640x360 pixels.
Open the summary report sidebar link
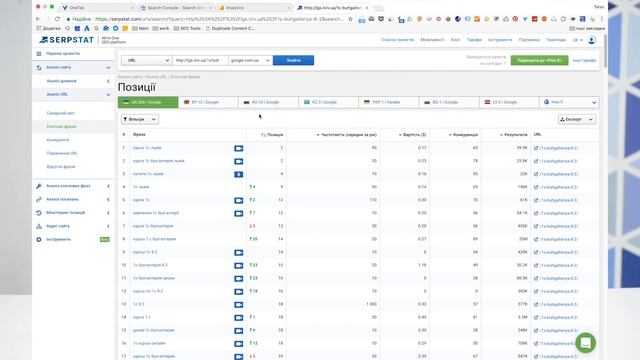[x=60, y=113]
